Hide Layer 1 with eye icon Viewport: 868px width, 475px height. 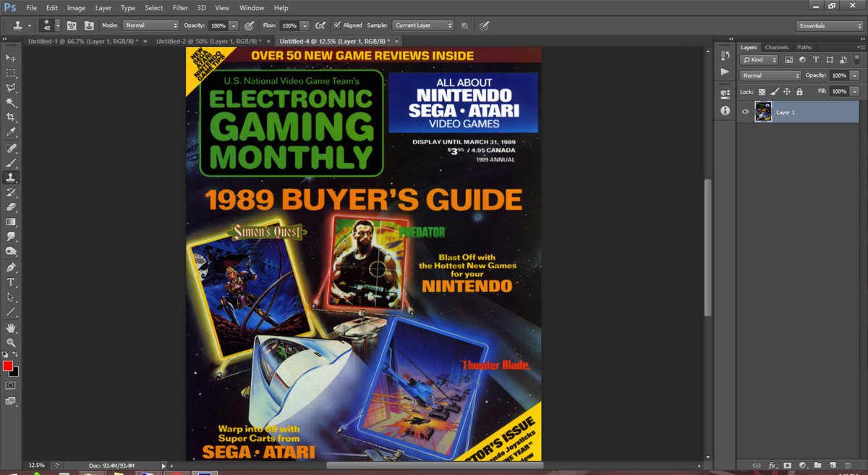click(x=745, y=112)
